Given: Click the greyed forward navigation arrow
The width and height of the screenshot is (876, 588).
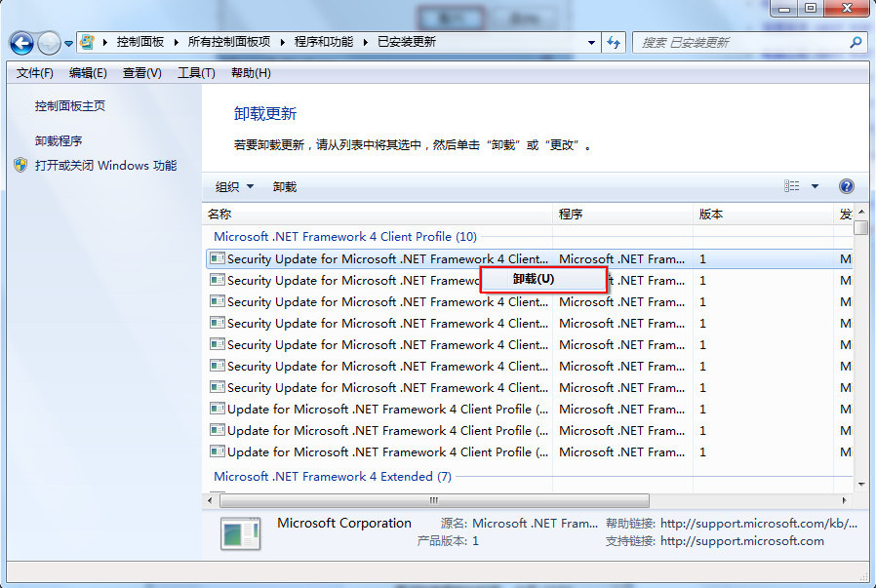Looking at the screenshot, I should (x=49, y=43).
